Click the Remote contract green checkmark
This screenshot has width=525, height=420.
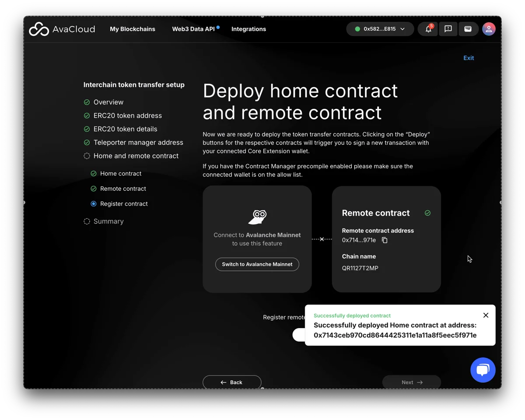point(427,213)
